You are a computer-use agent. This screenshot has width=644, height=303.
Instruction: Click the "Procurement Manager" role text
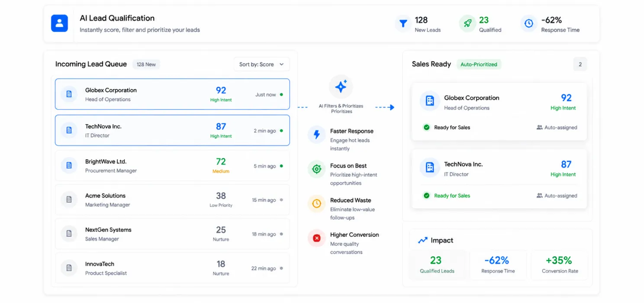tap(111, 171)
